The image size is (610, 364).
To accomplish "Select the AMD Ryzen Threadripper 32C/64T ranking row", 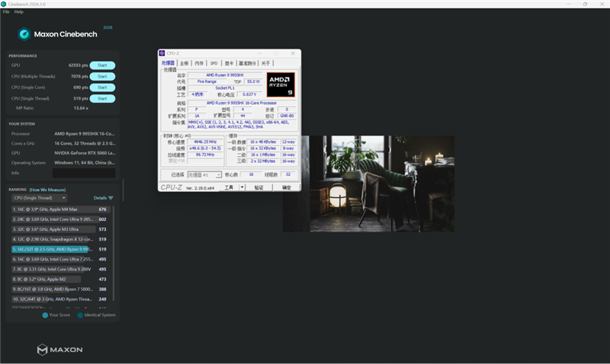I will click(x=61, y=299).
